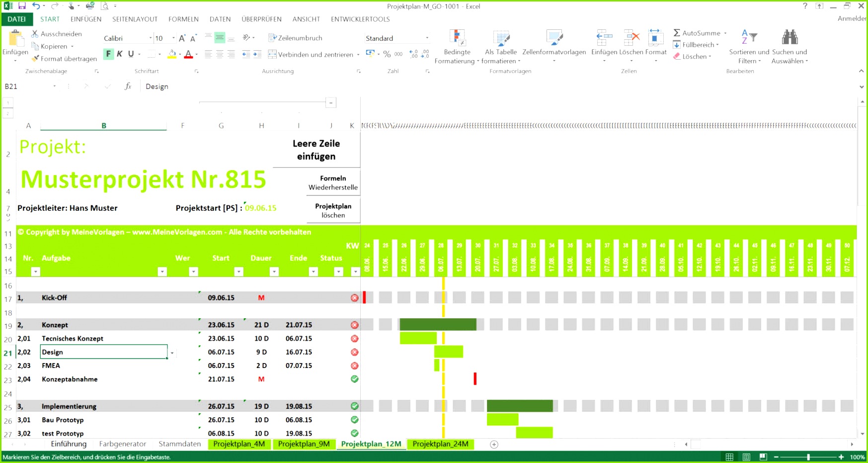Click the Leere Zeile einfügen button
Viewport: 868px width, 463px height.
pos(316,150)
